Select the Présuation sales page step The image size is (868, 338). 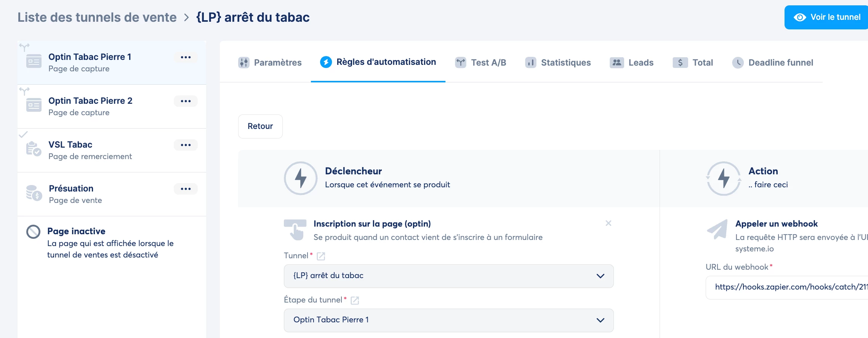point(112,194)
